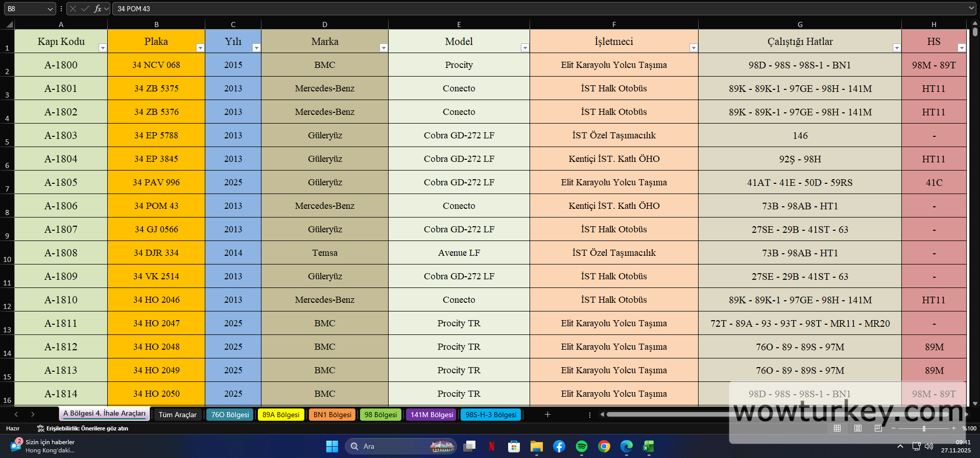
Task: Open the İşletmeci column filter dropdown
Action: (x=693, y=48)
